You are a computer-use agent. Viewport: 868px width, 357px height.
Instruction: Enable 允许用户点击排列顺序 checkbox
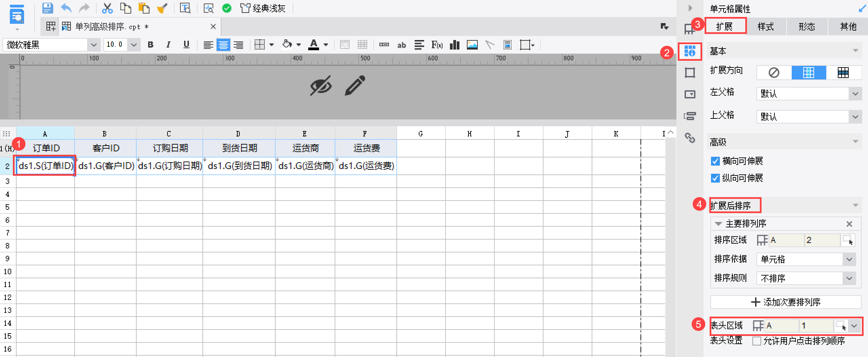click(756, 341)
